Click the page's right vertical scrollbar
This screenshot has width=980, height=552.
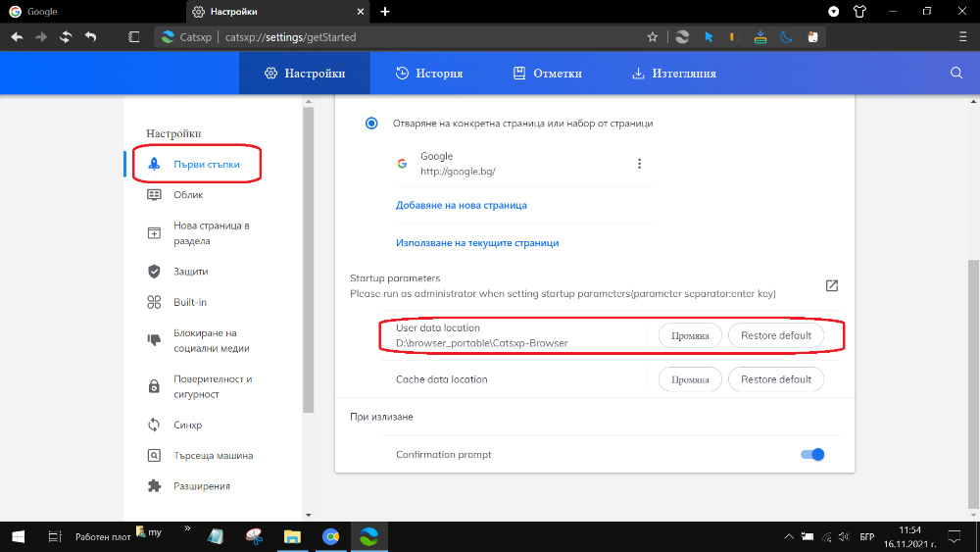point(974,384)
